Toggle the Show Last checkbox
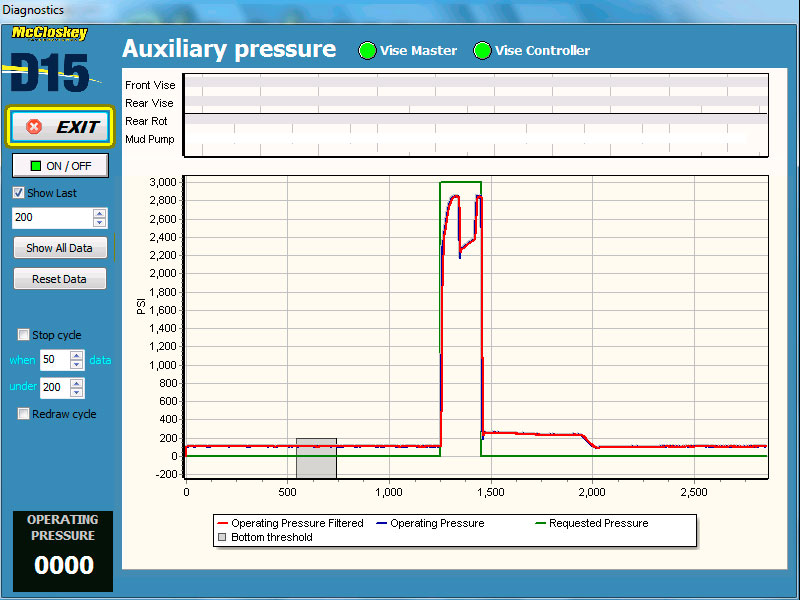 tap(19, 193)
